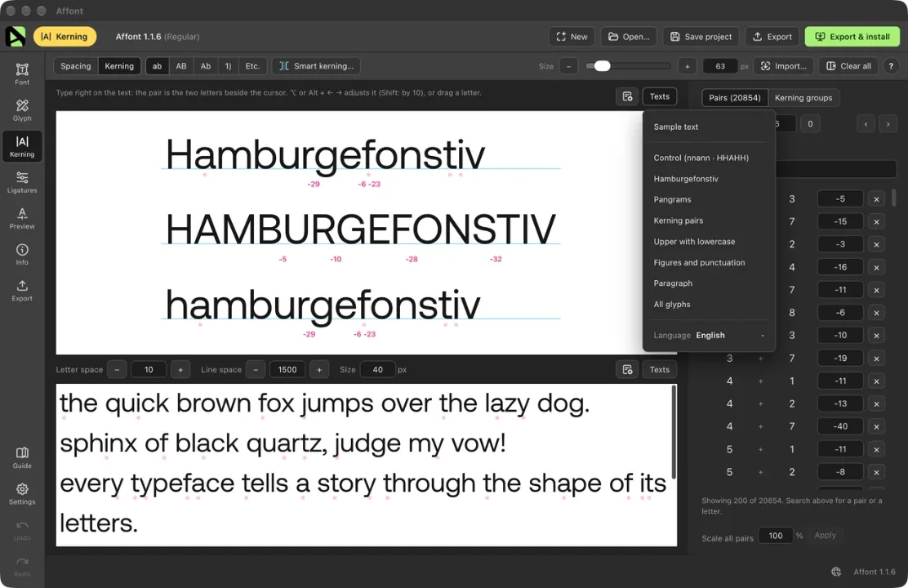This screenshot has height=588, width=908.
Task: Select the 'Etc.' pair filter
Action: (252, 66)
